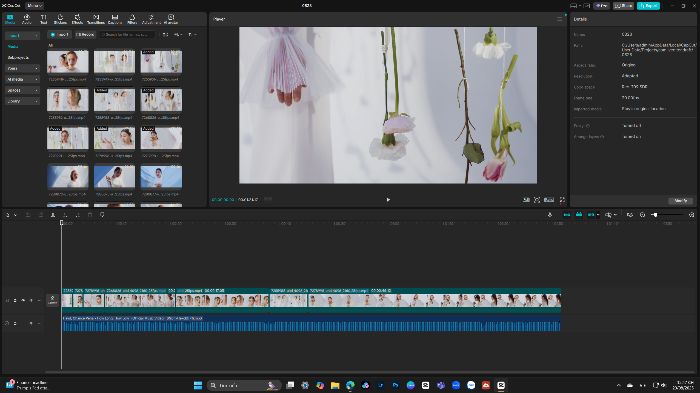This screenshot has height=393, width=700.
Task: Choose the timeline Select tool
Action: pyautogui.click(x=8, y=215)
